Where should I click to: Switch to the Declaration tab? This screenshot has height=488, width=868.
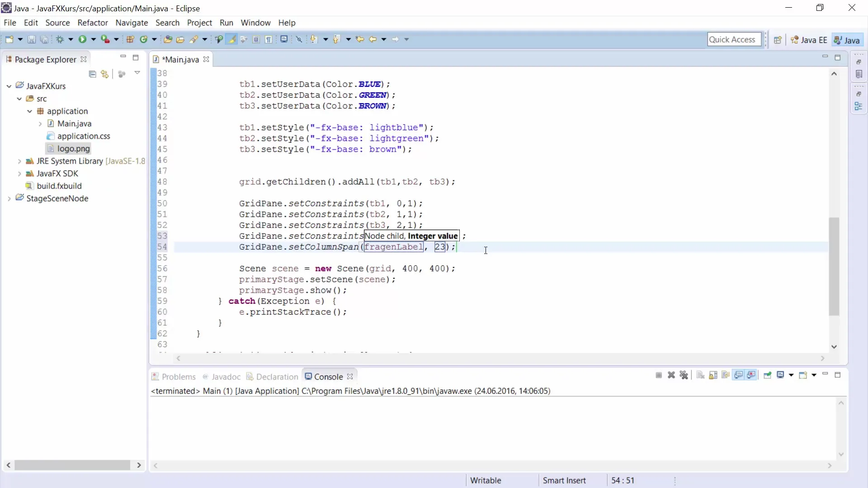[272, 376]
